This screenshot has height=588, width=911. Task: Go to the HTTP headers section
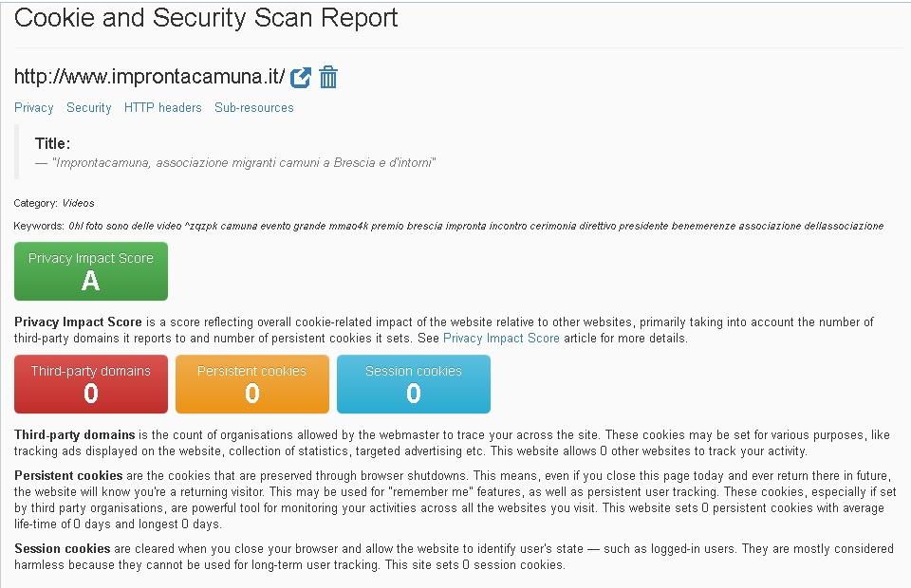click(162, 107)
